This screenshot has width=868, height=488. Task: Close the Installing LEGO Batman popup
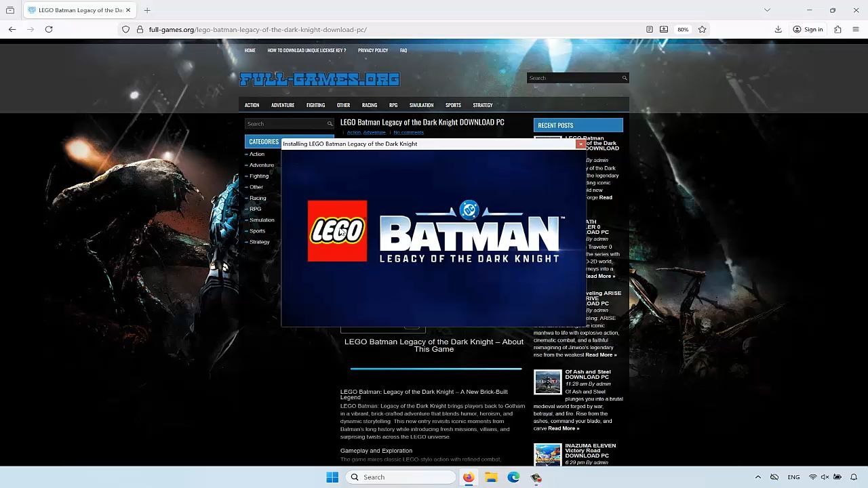pos(580,144)
